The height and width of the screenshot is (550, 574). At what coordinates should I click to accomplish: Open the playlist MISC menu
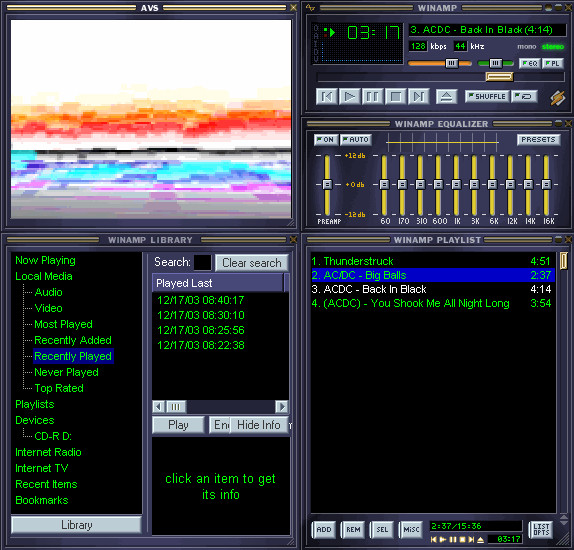click(x=411, y=529)
